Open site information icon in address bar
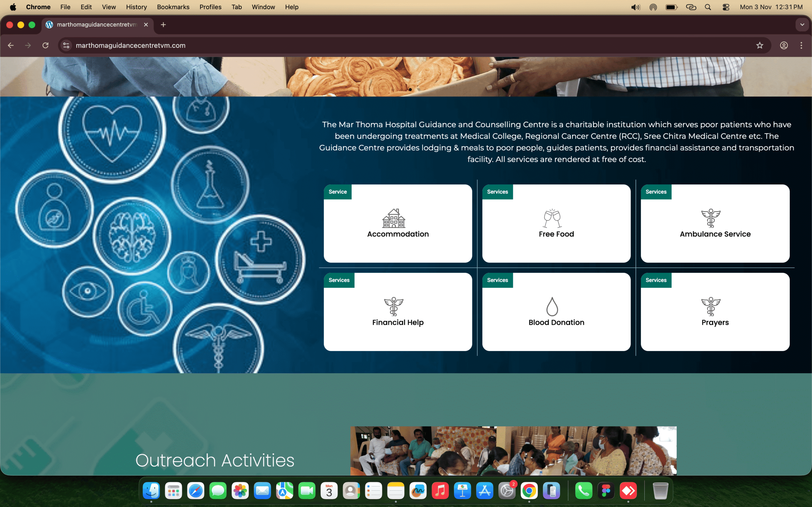This screenshot has height=507, width=812. pos(66,45)
